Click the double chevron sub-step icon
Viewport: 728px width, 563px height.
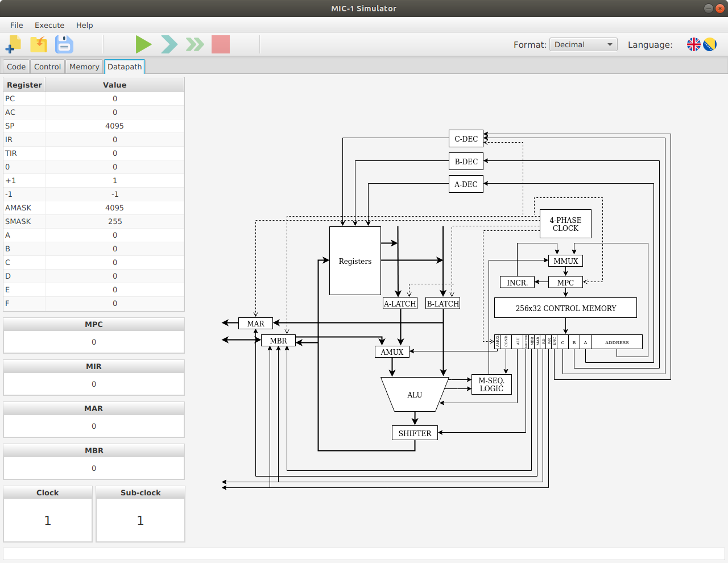[195, 44]
